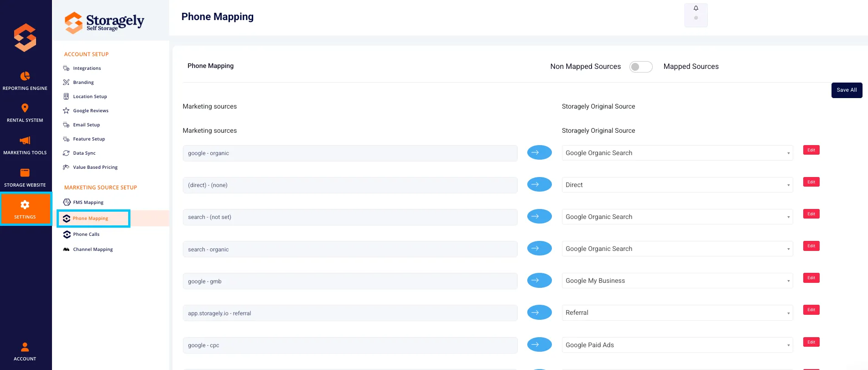Click the notification bell icon

point(696,8)
